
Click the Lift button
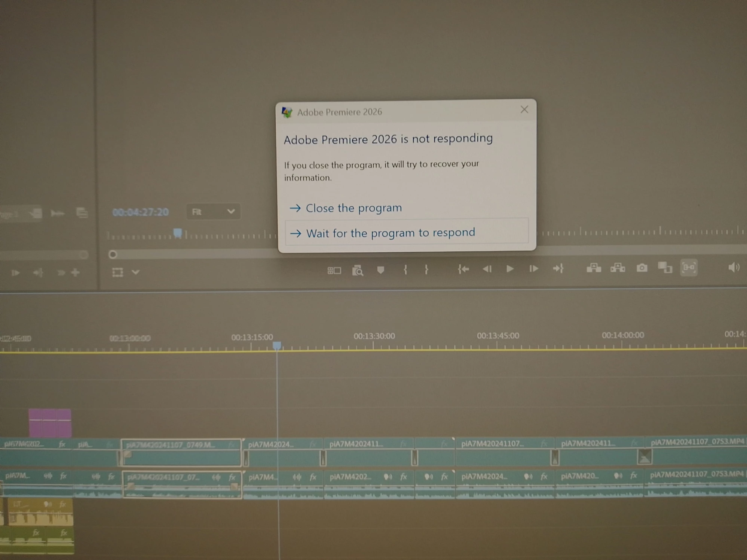[x=594, y=268]
